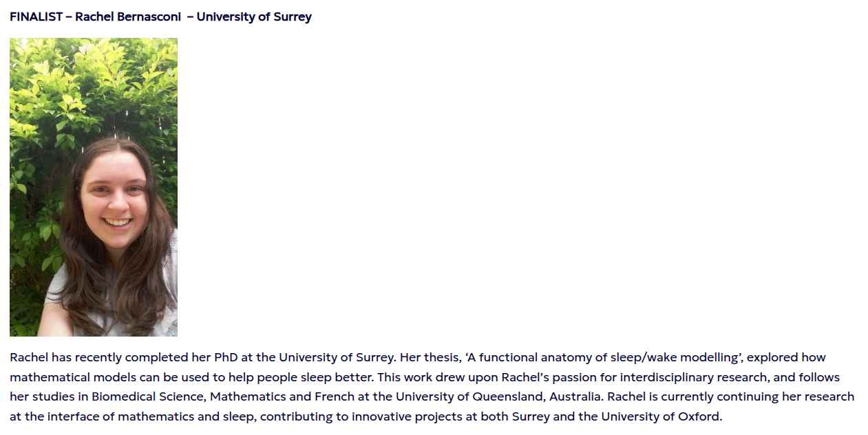
Task: Select the words interdisciplinary research
Action: click(x=693, y=378)
